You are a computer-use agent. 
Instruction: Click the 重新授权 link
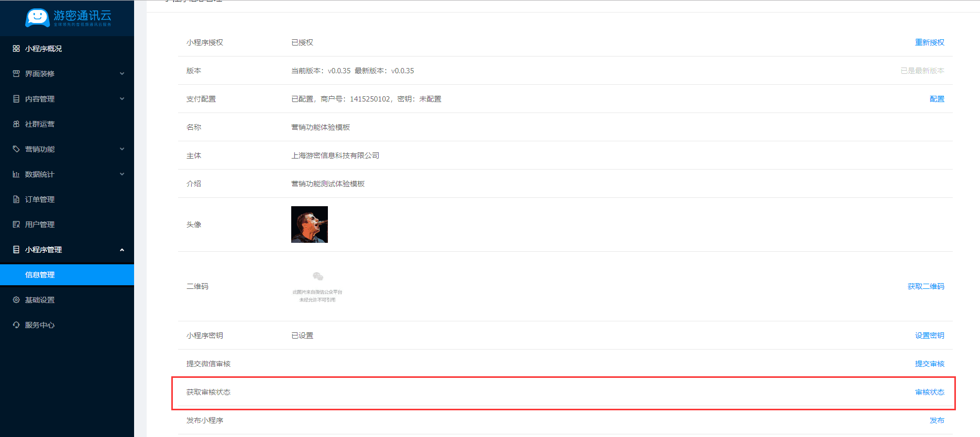coord(929,42)
